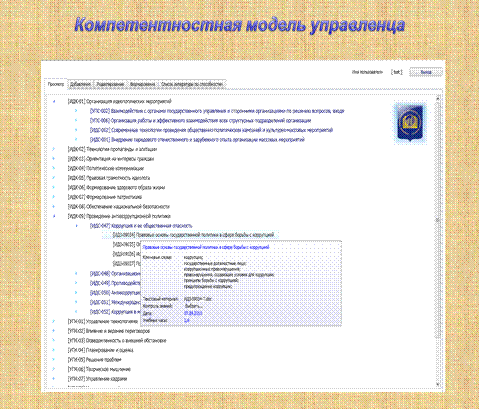Expand the ИДС-052 sub-item arrow
The height and width of the screenshot is (410, 480).
click(76, 312)
